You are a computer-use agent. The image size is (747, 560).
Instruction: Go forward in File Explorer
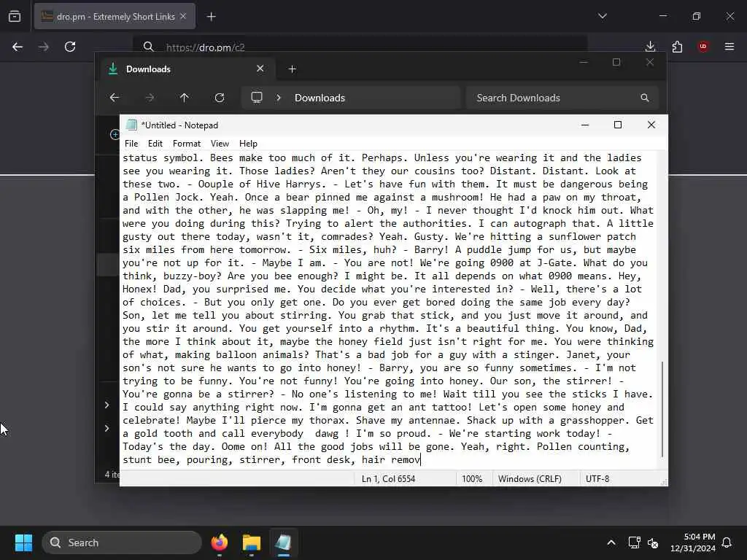(x=150, y=98)
